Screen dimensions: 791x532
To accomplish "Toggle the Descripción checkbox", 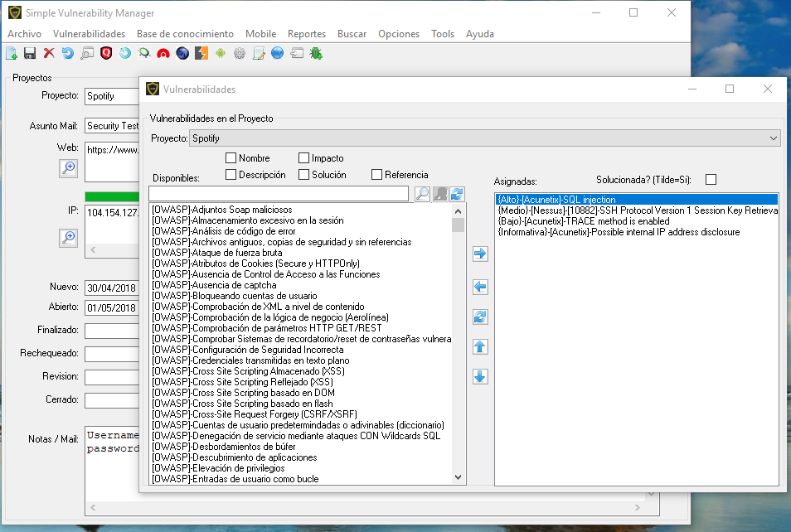I will coord(231,175).
